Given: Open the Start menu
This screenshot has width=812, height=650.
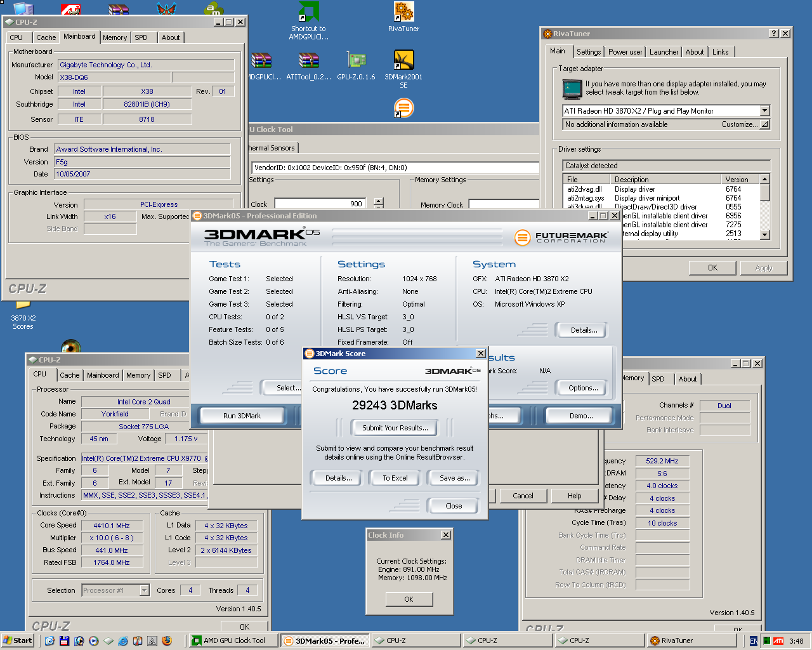Looking at the screenshot, I should tap(18, 640).
